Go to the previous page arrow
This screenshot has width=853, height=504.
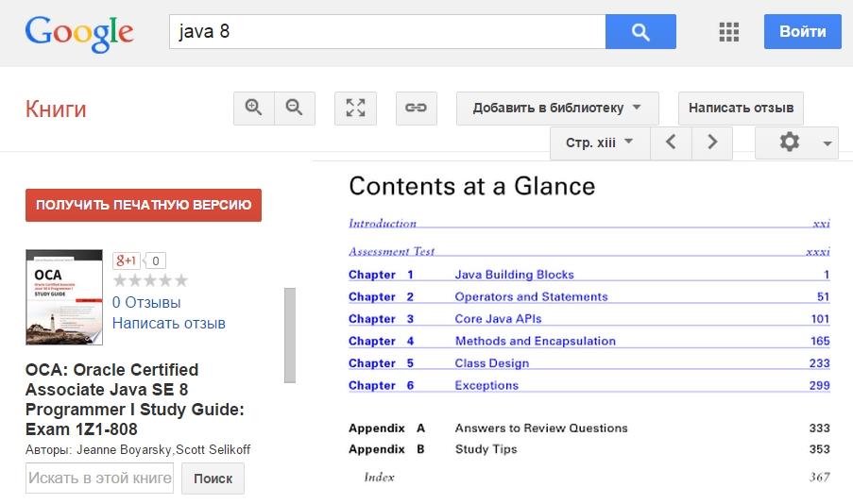pyautogui.click(x=671, y=143)
